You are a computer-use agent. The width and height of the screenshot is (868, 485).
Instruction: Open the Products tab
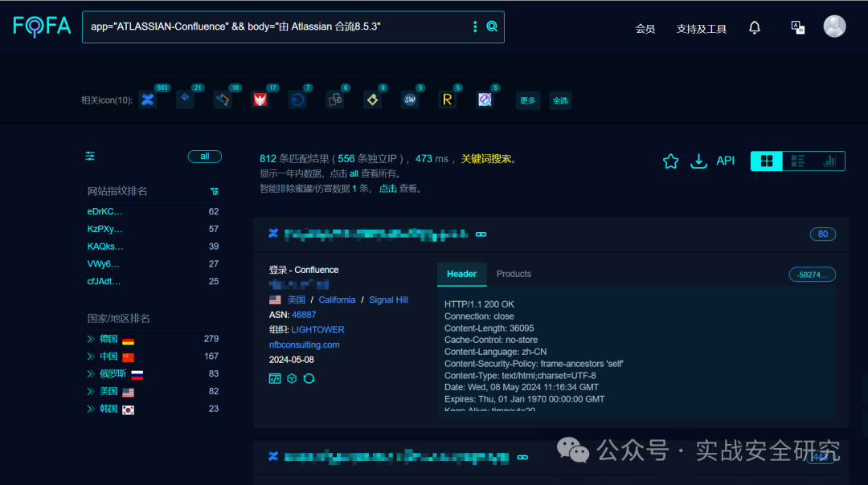click(x=514, y=275)
